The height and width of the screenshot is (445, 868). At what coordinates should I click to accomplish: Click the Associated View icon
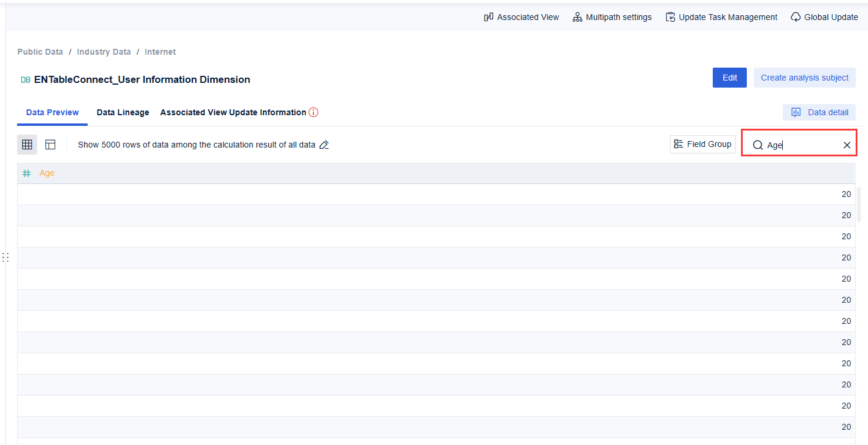pos(489,17)
